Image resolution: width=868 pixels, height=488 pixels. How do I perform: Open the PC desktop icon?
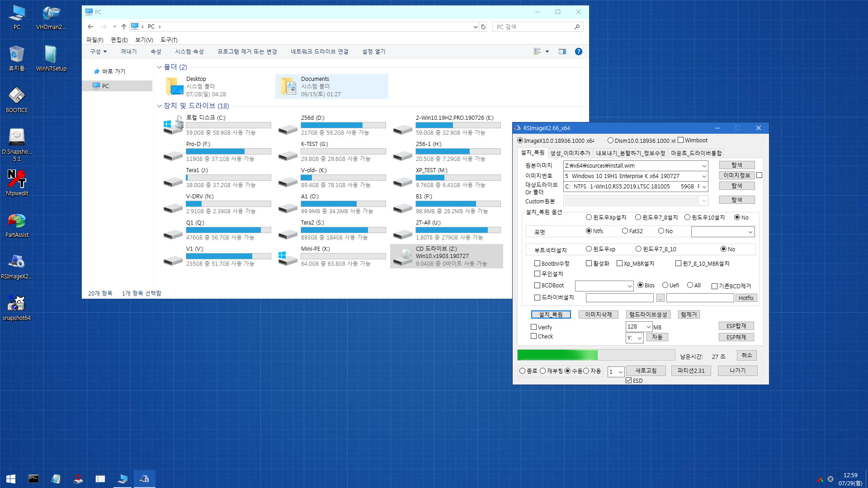pos(17,18)
